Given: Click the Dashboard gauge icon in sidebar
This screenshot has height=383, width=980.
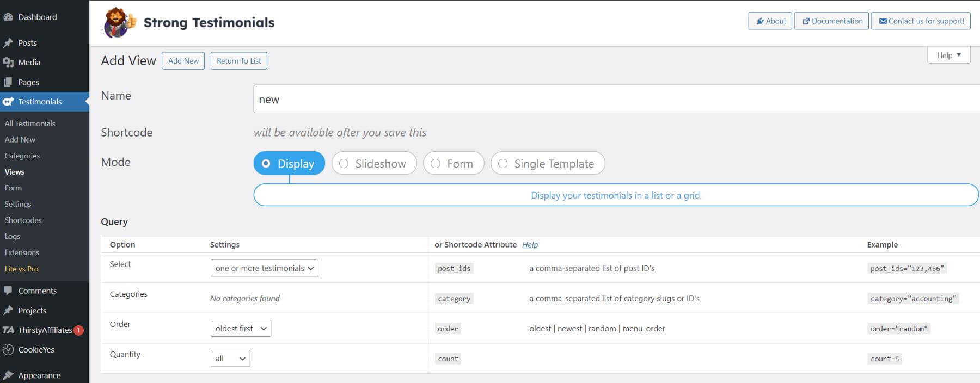Looking at the screenshot, I should pyautogui.click(x=8, y=17).
